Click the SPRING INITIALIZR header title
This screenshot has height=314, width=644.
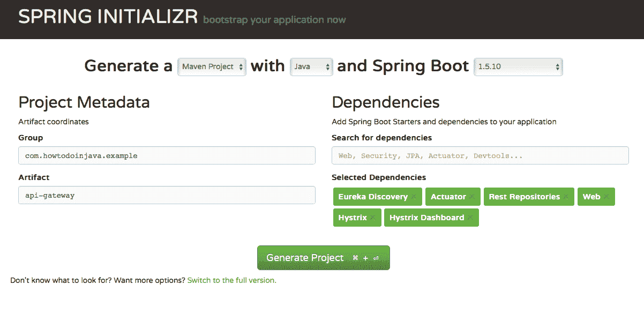(109, 17)
